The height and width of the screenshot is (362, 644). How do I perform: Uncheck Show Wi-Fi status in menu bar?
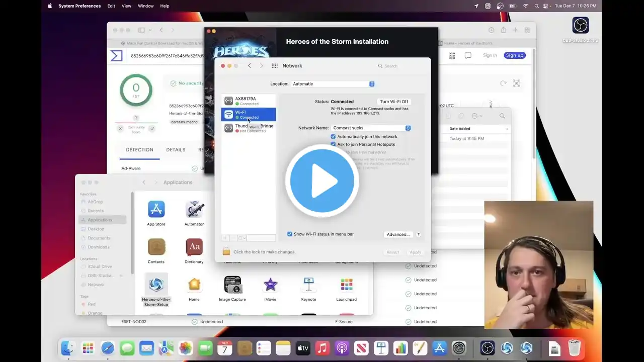(290, 234)
